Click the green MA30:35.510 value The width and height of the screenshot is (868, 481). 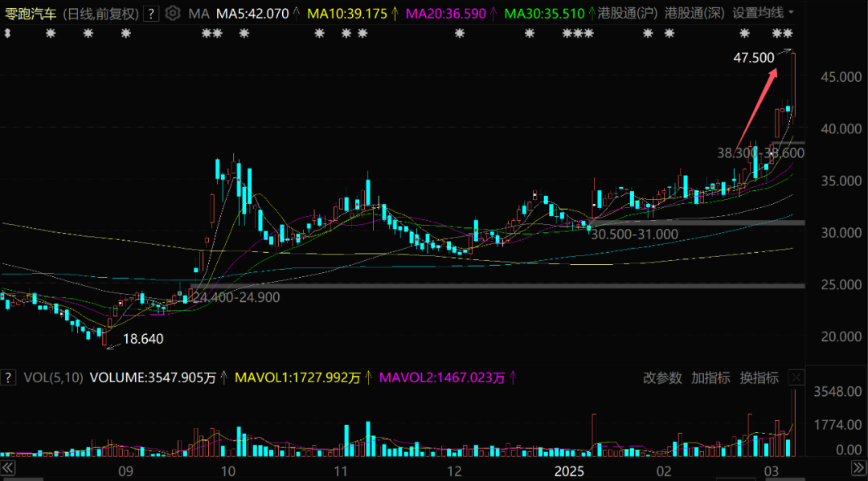point(544,14)
